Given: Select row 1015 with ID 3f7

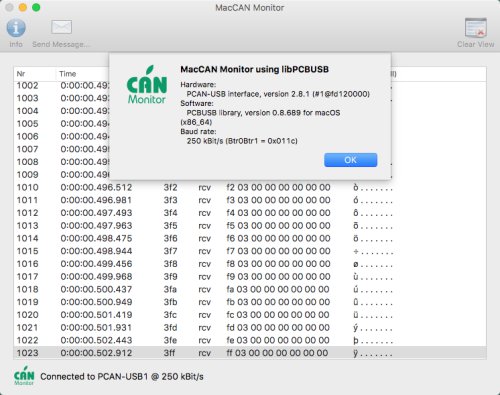Looking at the screenshot, I should pos(250,251).
